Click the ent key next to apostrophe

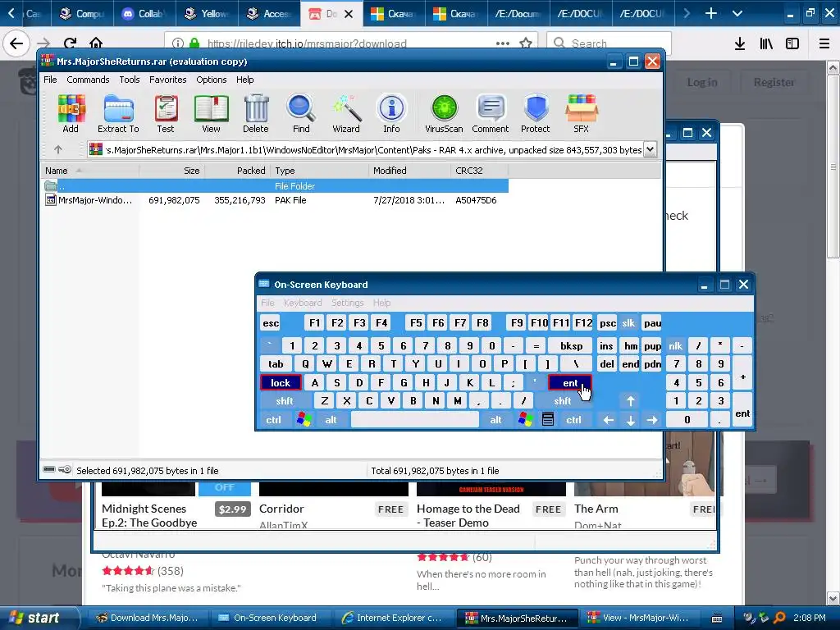[x=570, y=382]
